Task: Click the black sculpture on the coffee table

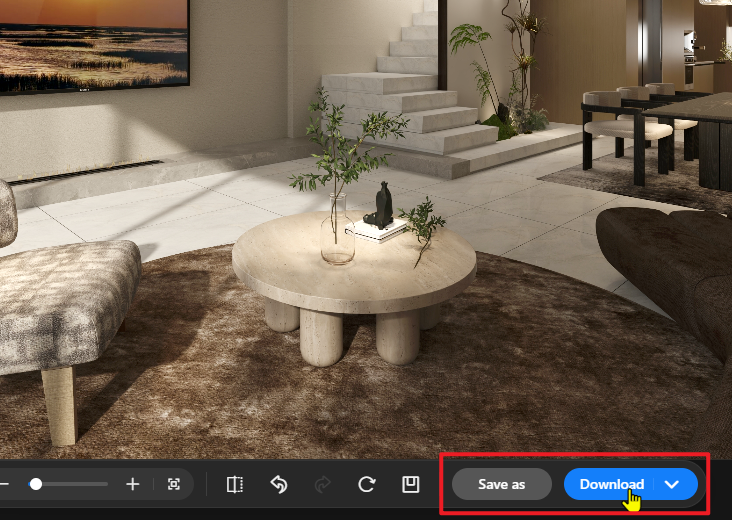Action: pyautogui.click(x=380, y=205)
